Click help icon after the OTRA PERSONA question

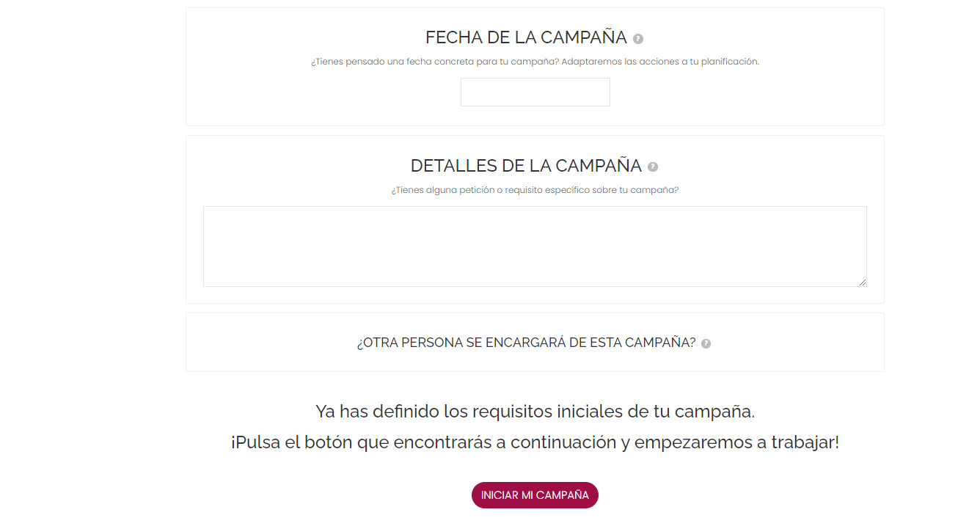tap(706, 343)
